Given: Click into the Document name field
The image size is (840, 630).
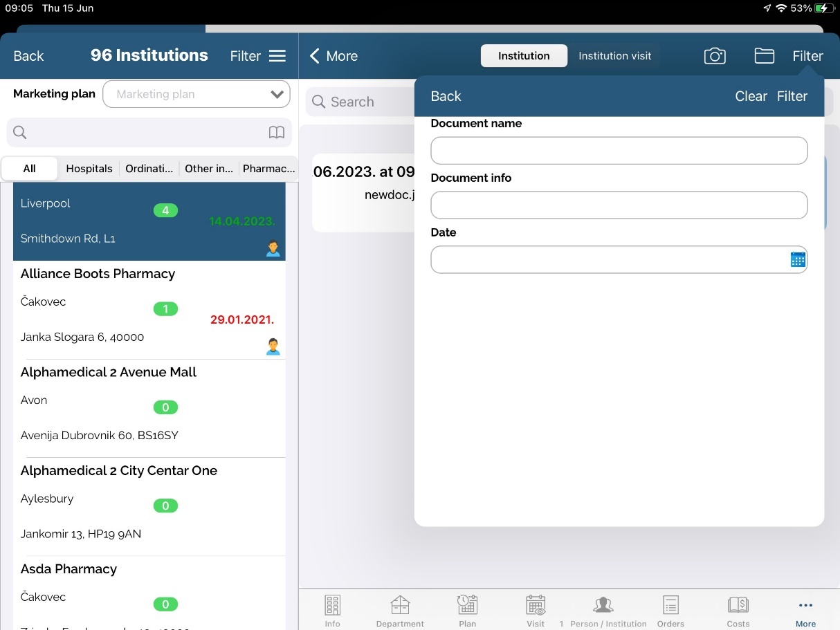Looking at the screenshot, I should 619,151.
